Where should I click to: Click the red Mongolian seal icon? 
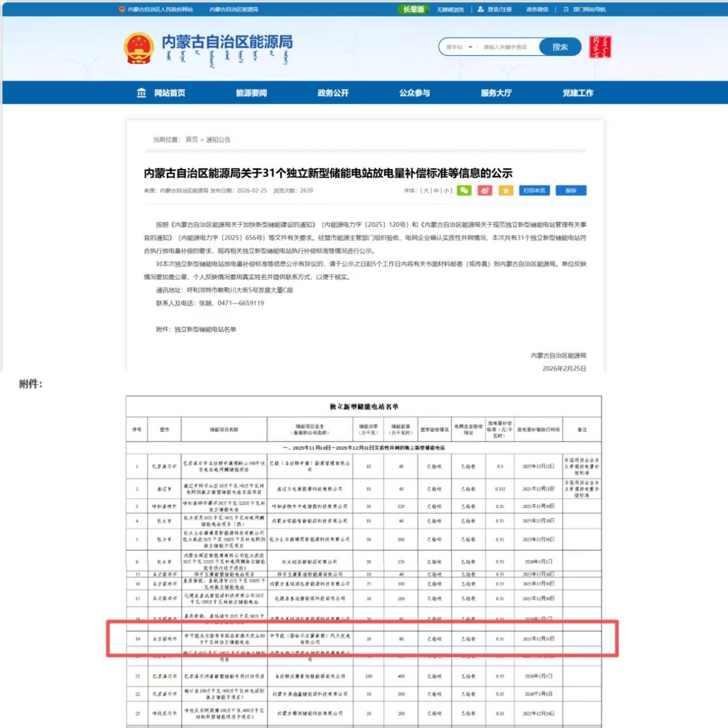[x=600, y=47]
